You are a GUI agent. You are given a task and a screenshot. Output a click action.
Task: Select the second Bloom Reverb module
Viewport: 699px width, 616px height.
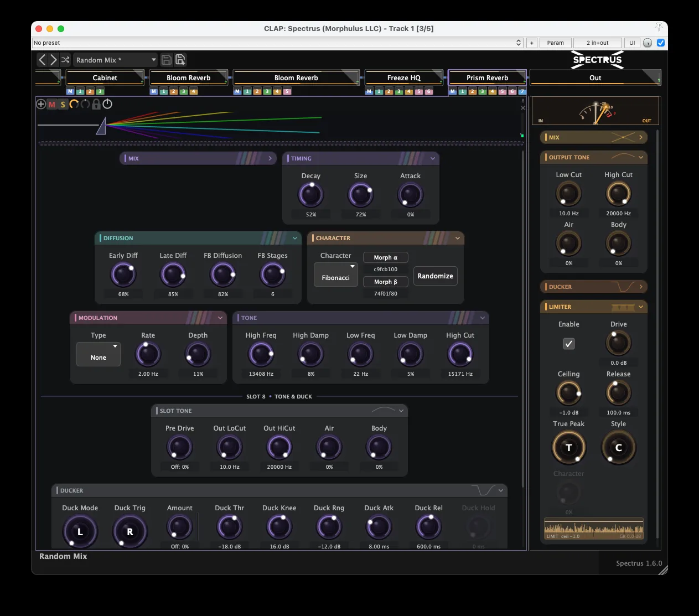pos(296,77)
